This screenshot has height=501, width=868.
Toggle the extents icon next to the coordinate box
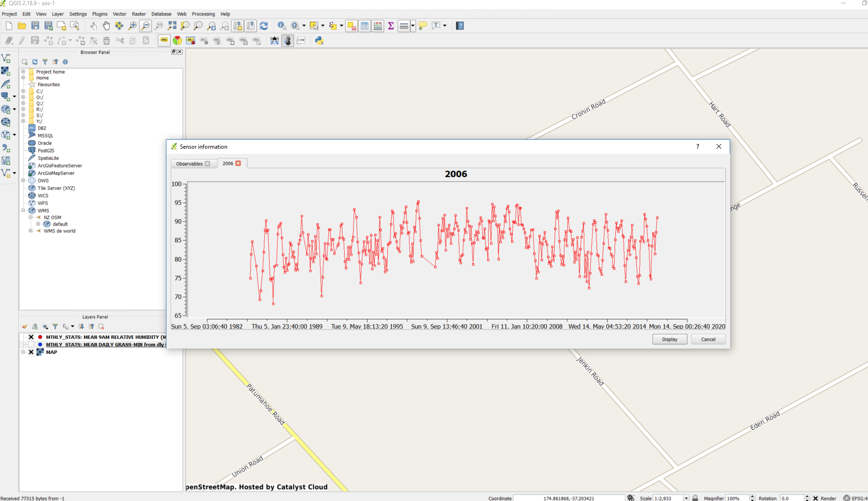tap(631, 498)
